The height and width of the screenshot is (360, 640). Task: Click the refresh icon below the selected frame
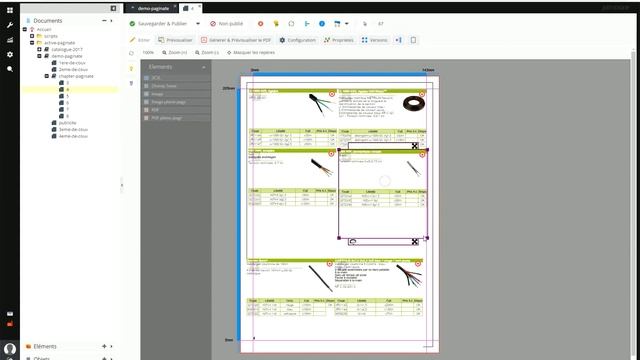tap(353, 242)
